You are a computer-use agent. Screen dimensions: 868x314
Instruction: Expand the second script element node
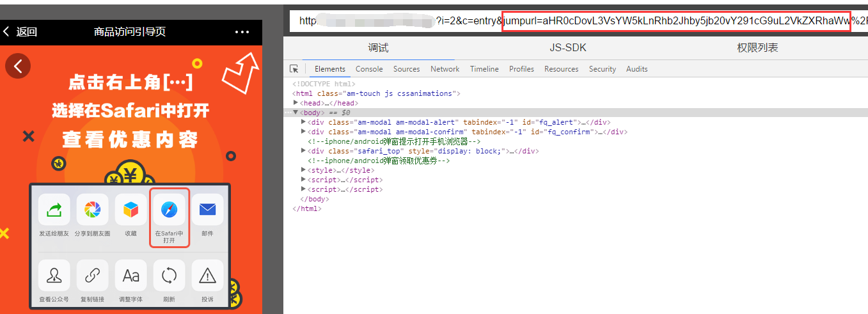(x=303, y=189)
